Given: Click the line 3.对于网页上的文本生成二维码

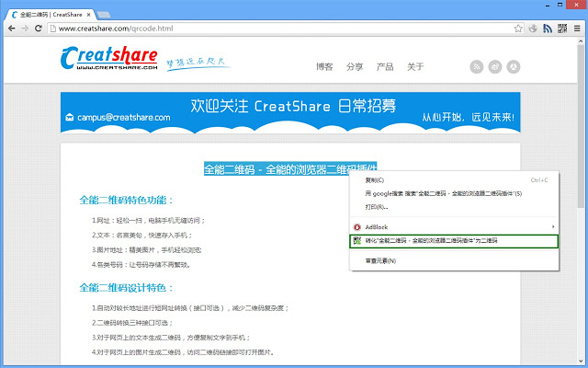Looking at the screenshot, I should (x=171, y=338).
